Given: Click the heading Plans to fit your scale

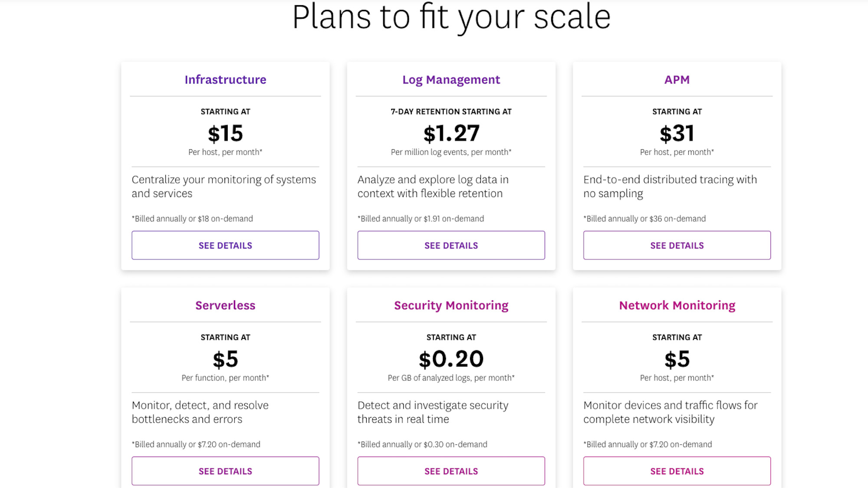Looking at the screenshot, I should tap(451, 16).
